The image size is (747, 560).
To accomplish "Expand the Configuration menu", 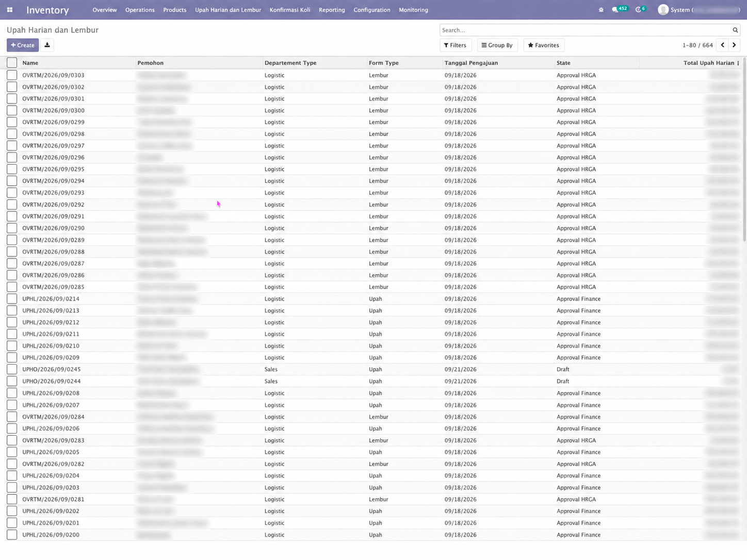I will tap(372, 10).
